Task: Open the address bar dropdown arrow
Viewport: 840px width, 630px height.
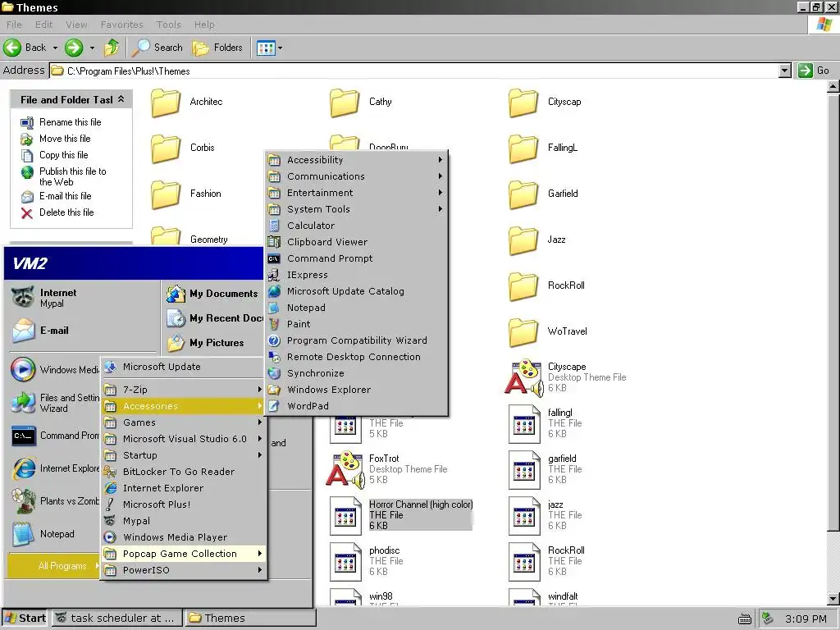Action: 785,71
